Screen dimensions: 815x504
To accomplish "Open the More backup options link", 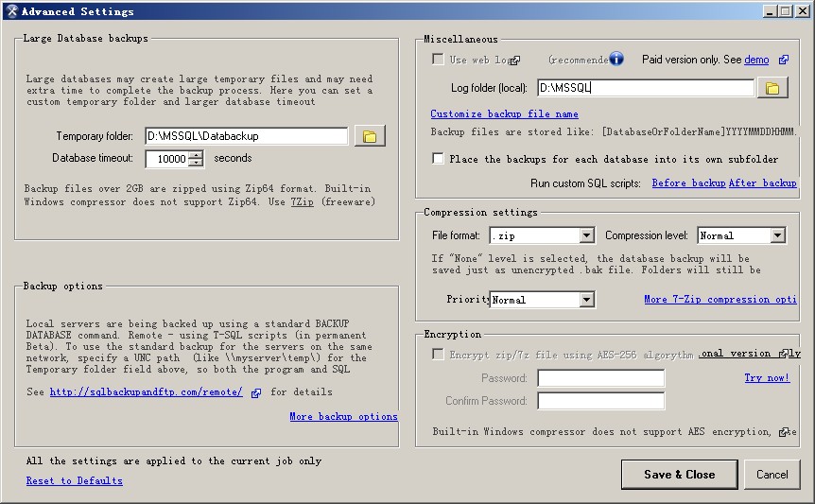I will click(343, 417).
